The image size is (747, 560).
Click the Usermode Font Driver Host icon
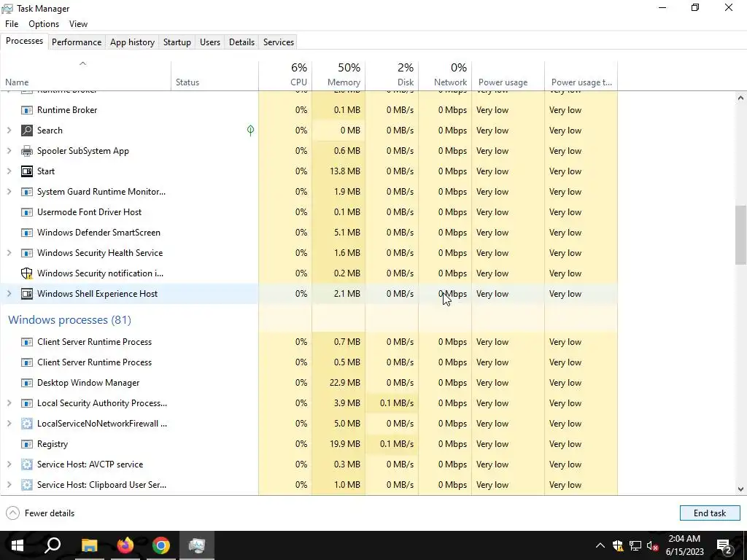tap(27, 212)
